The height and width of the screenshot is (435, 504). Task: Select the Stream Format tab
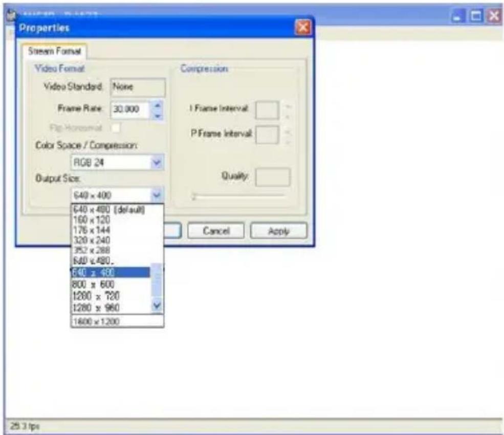point(54,51)
